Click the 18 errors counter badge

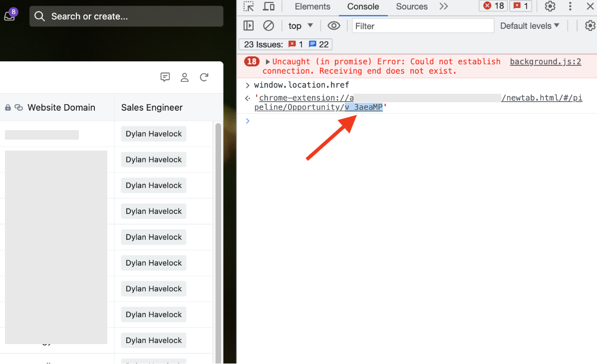click(x=493, y=6)
